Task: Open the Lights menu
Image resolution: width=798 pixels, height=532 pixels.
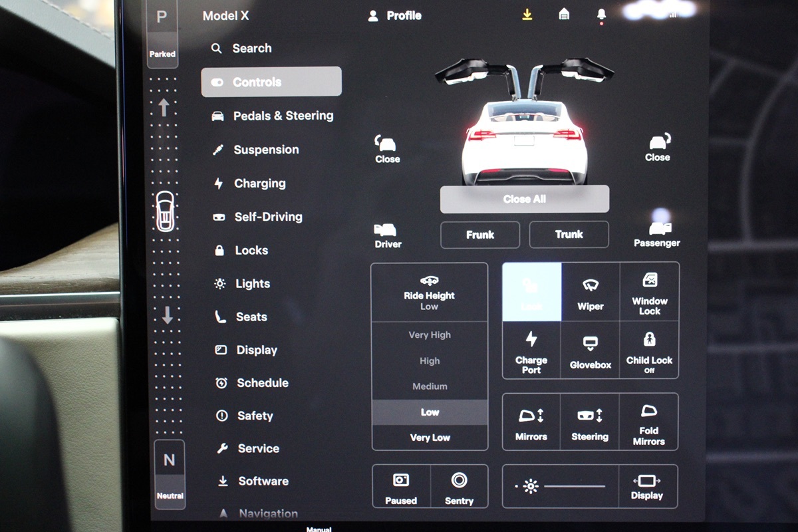Action: [242, 284]
